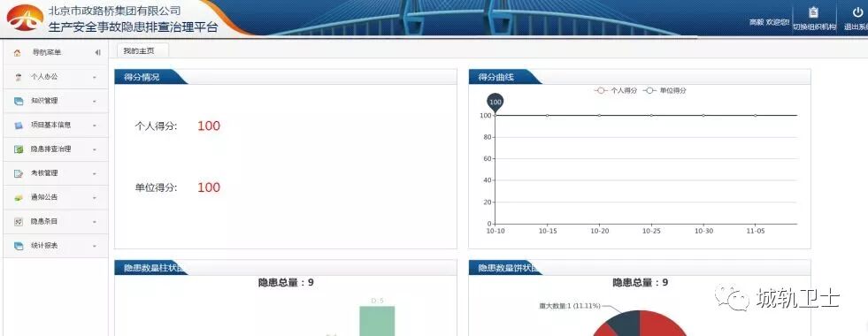The image size is (868, 336).
Task: Click the 项目基本信息 menu icon
Action: [19, 125]
